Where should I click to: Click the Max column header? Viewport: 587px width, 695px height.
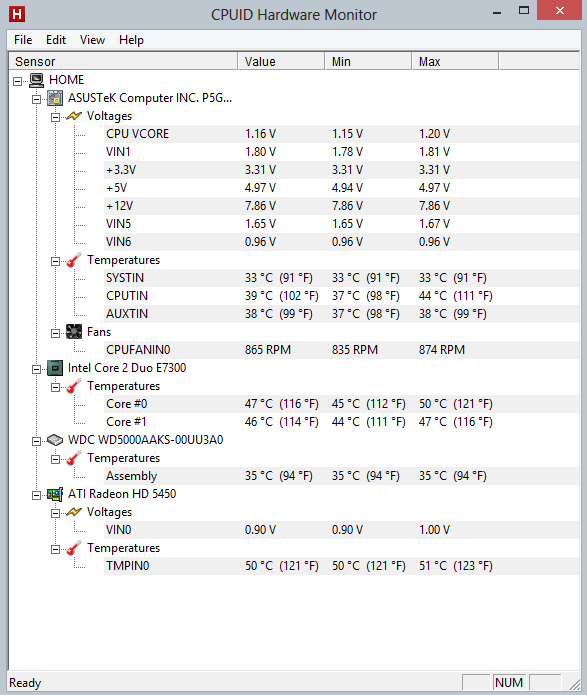pyautogui.click(x=455, y=62)
